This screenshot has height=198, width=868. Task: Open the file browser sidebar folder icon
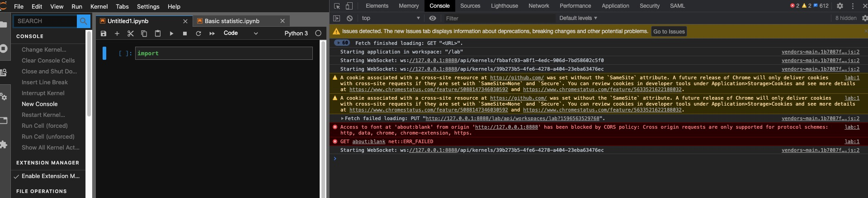tap(4, 24)
